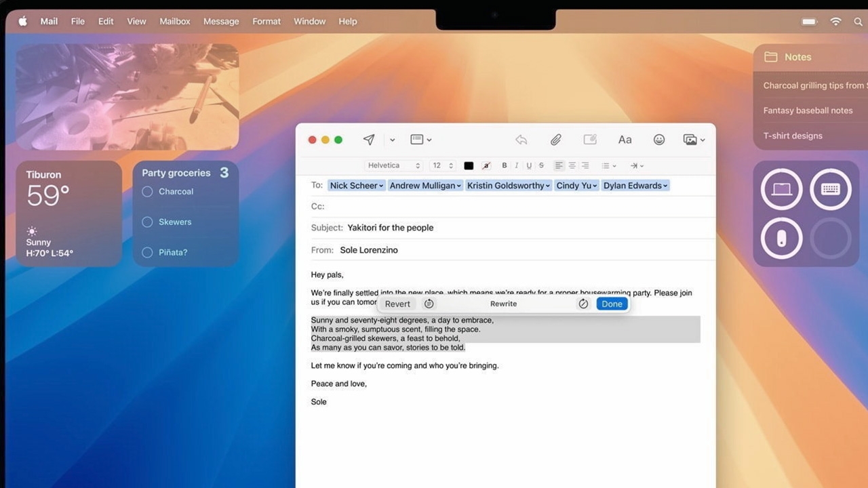Open the send options chevron beside send icon
Image resolution: width=868 pixels, height=488 pixels.
392,140
